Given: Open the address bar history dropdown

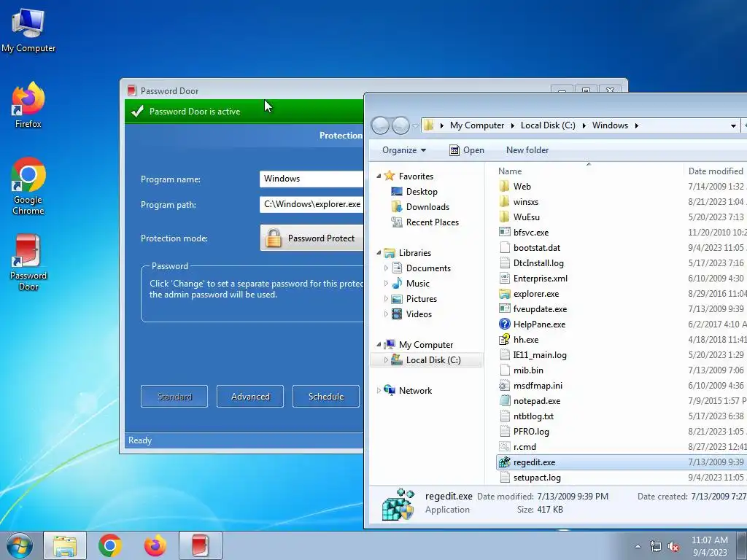Looking at the screenshot, I should (733, 125).
